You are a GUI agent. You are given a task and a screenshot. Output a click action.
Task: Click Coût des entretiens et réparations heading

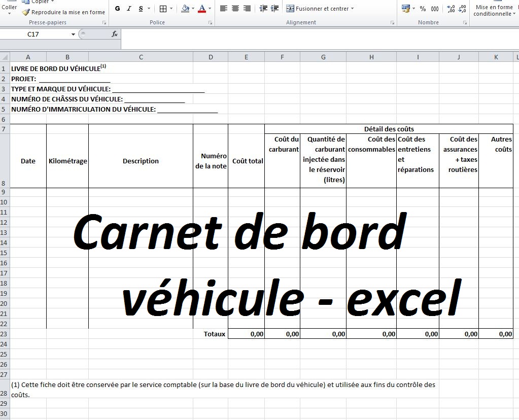[x=418, y=161]
